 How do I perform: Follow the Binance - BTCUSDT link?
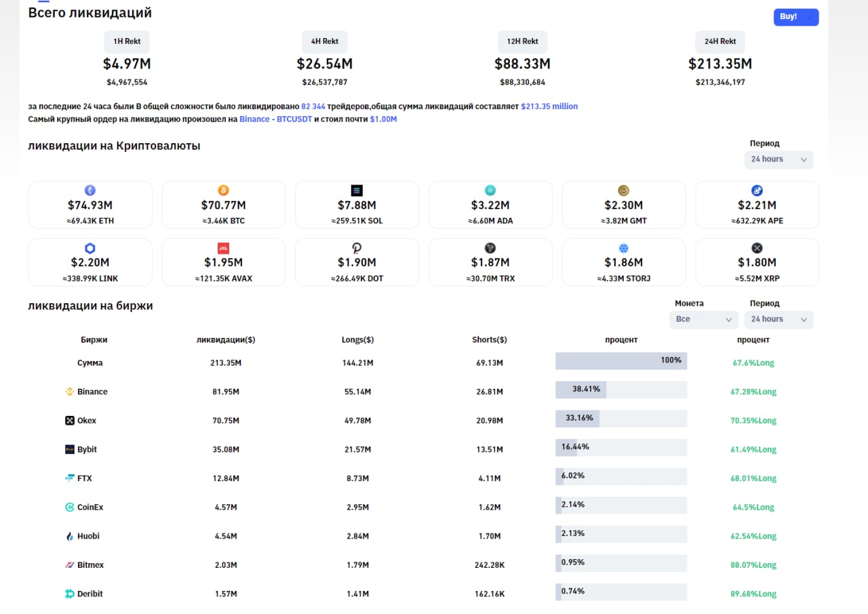click(276, 119)
